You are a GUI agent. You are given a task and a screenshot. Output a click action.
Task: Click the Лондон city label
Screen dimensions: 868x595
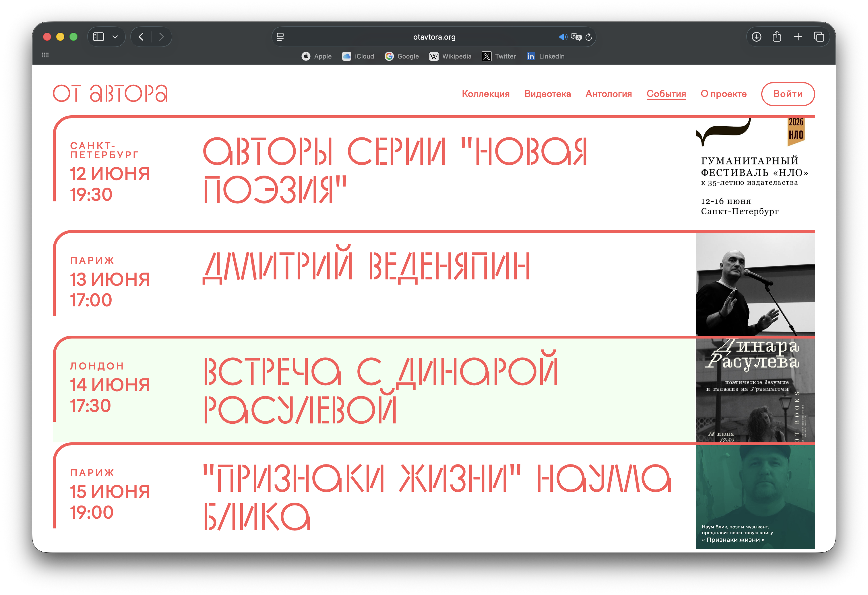(97, 366)
